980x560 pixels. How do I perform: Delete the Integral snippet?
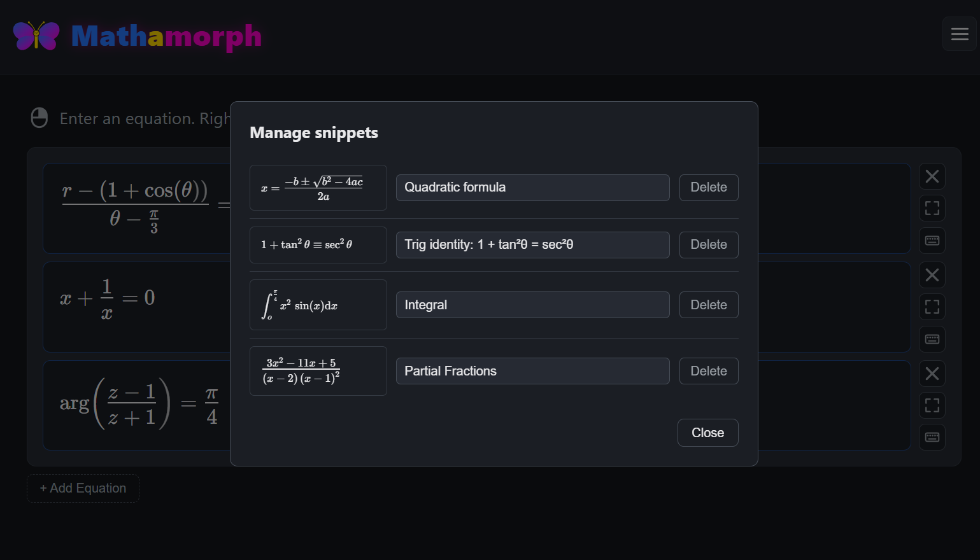coord(709,305)
